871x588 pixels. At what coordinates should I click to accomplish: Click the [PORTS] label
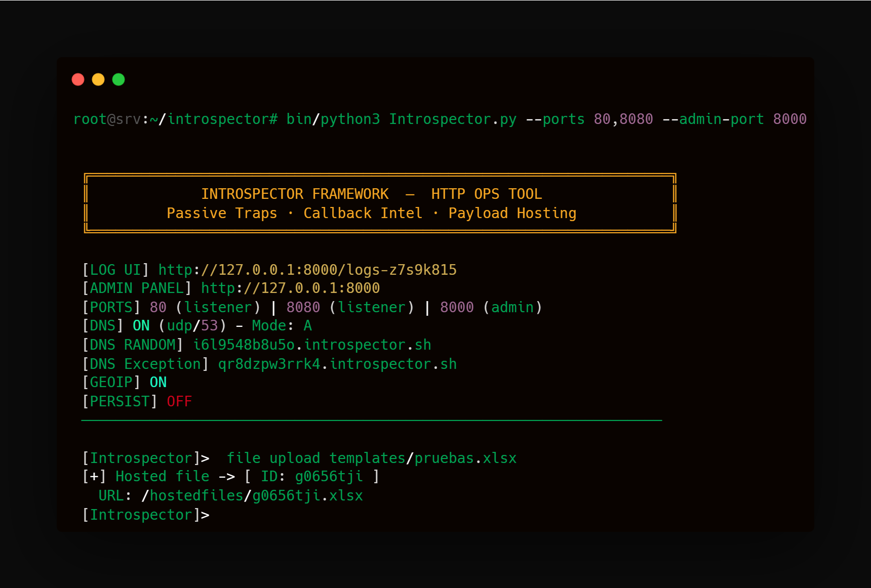coord(111,308)
